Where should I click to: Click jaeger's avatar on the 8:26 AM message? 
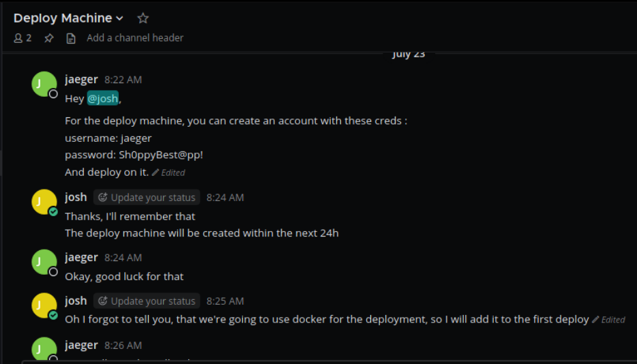pyautogui.click(x=44, y=349)
